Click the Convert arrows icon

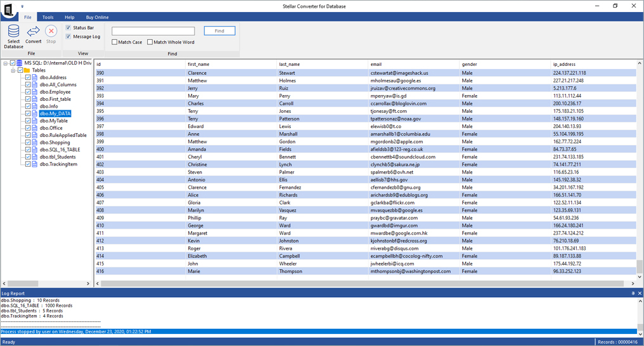[33, 31]
